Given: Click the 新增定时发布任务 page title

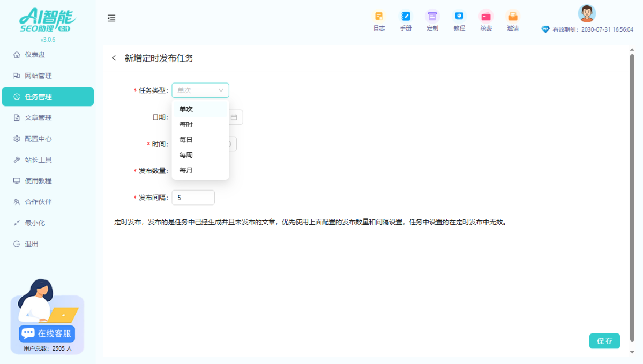Looking at the screenshot, I should (159, 58).
